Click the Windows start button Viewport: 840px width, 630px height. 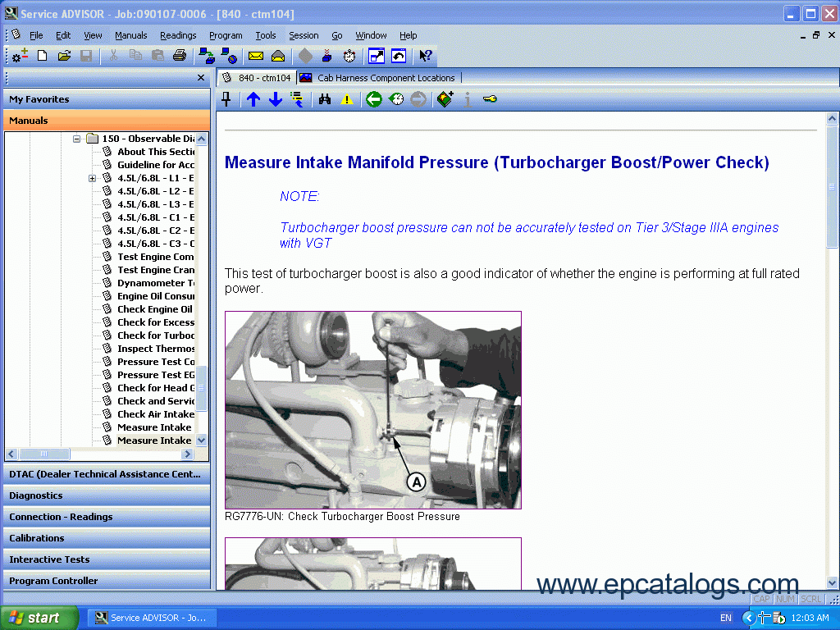(x=39, y=618)
